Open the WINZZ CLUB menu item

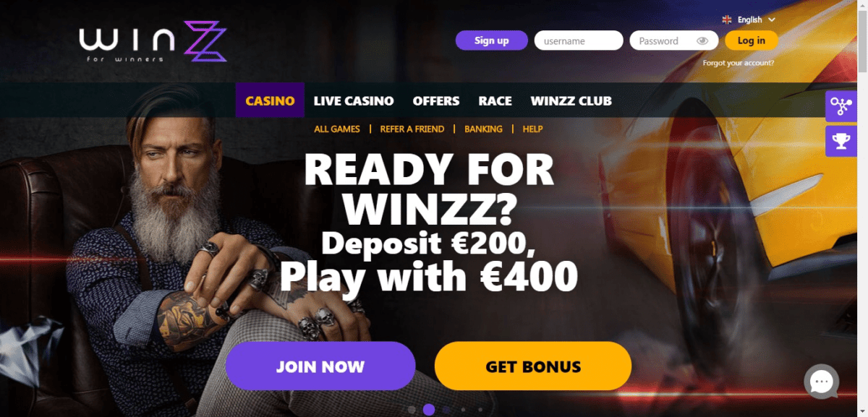click(571, 101)
